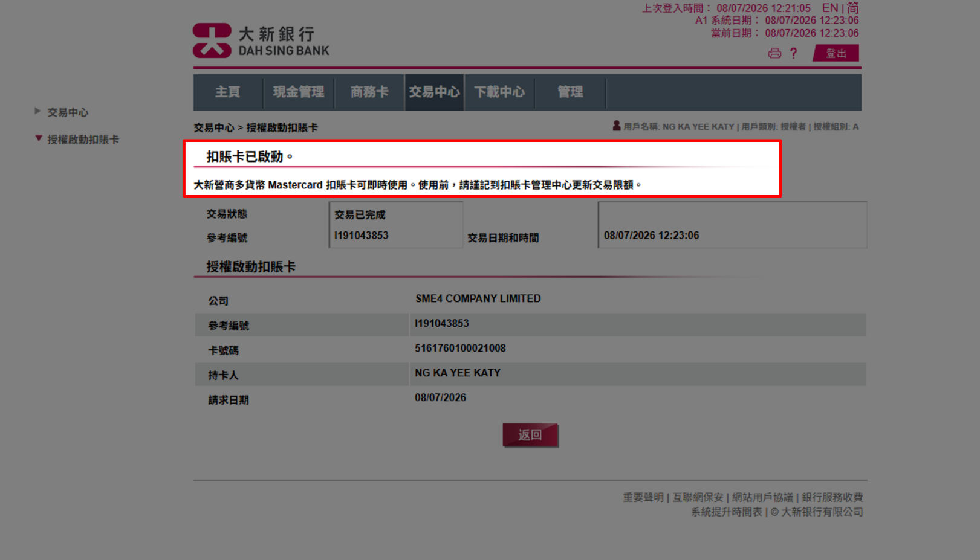Expand 交易中心 sidebar arrow
Screen dimensions: 980x560
click(x=37, y=112)
